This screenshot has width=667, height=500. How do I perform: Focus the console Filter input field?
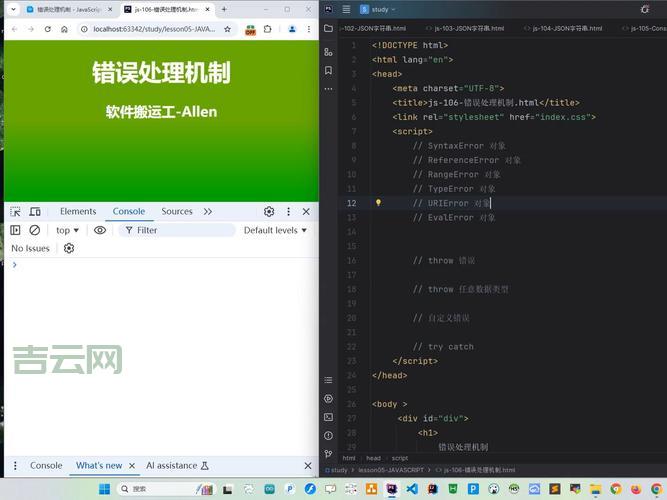click(x=177, y=230)
